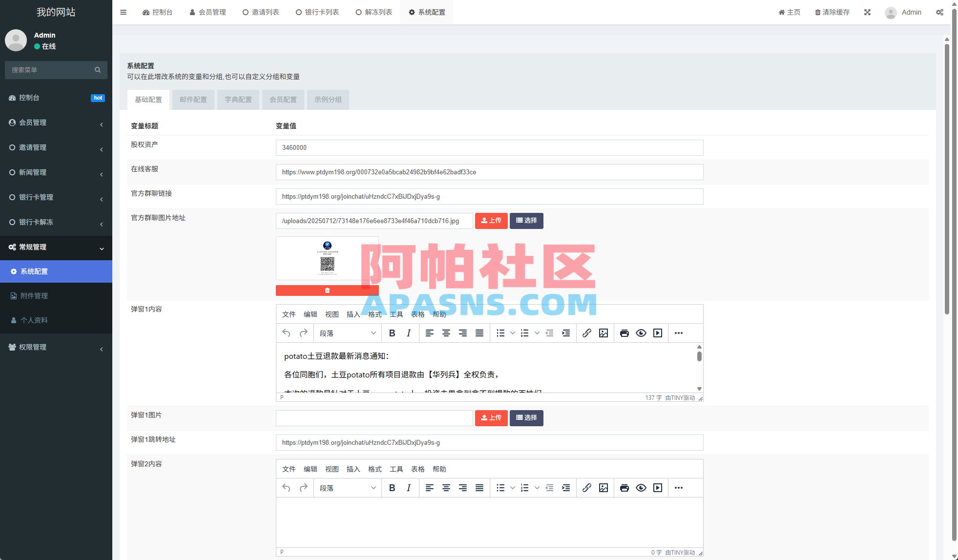Image resolution: width=958 pixels, height=560 pixels.
Task: Switch to the 邮件配置 tab
Action: click(x=193, y=100)
